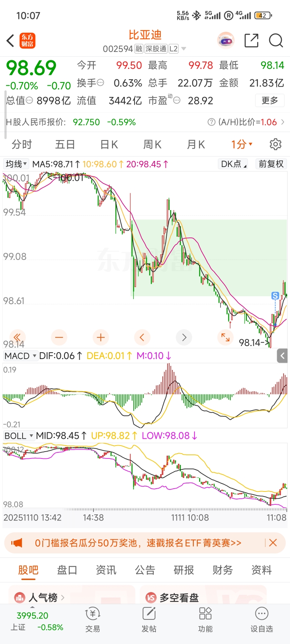Viewport: 290px width, 644px height.
Task: Switch to the 周K tab
Action: tap(152, 144)
